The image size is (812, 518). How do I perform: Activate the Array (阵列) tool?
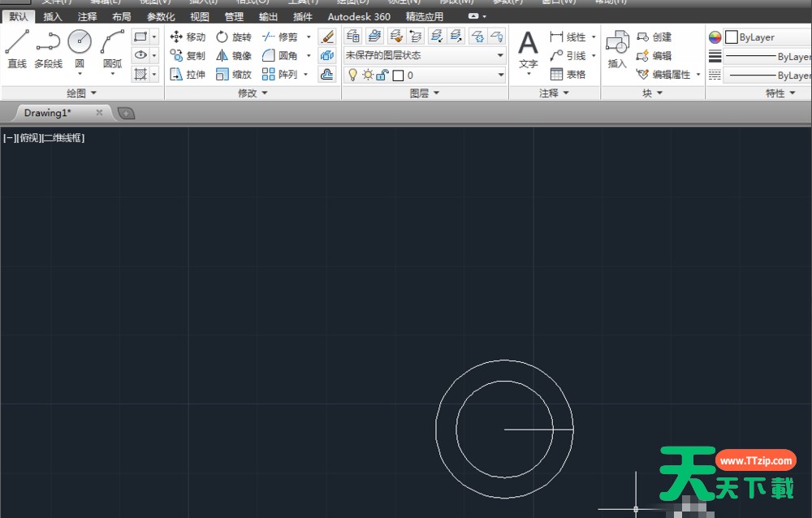[x=279, y=74]
